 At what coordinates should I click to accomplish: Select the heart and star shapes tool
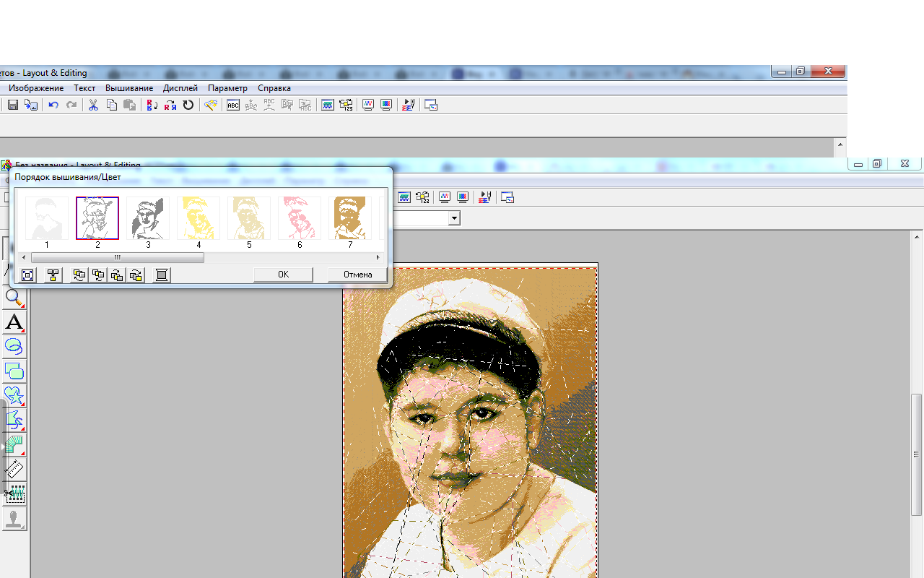(x=14, y=396)
